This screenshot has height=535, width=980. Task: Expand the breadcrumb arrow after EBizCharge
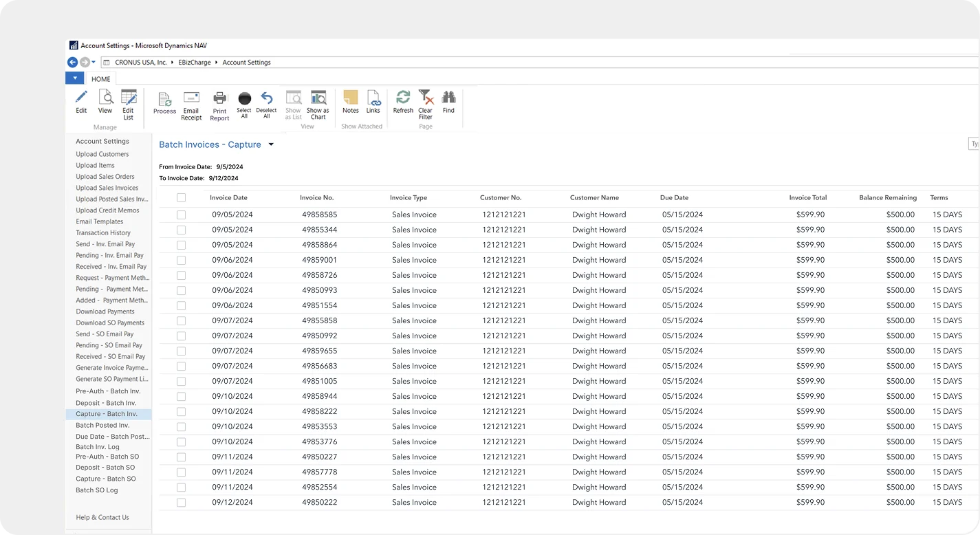tap(217, 63)
